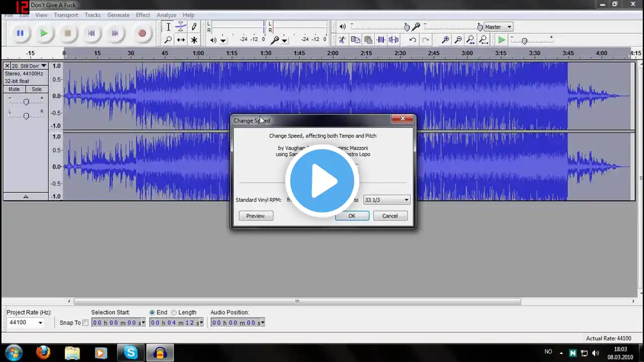This screenshot has height=362, width=644.
Task: Enable the Snap To checkbox
Action: 86,323
